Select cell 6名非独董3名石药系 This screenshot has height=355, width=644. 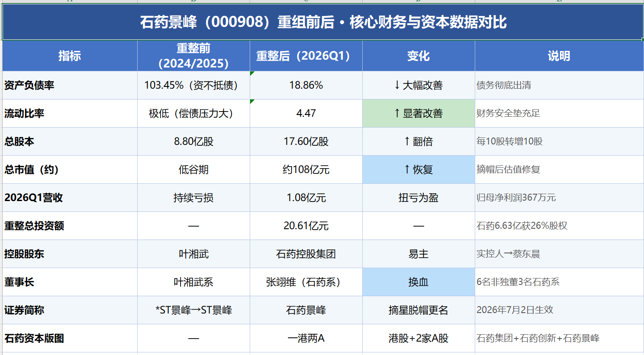click(x=559, y=282)
